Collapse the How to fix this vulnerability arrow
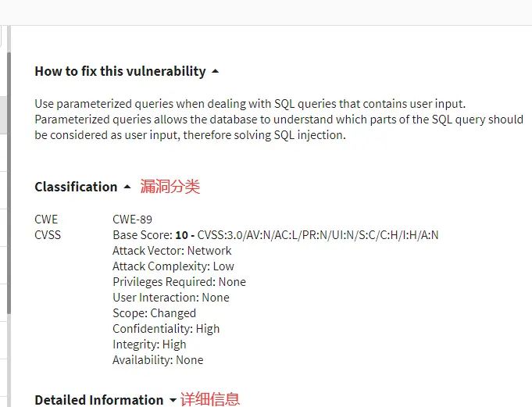The width and height of the screenshot is (532, 407). (216, 71)
